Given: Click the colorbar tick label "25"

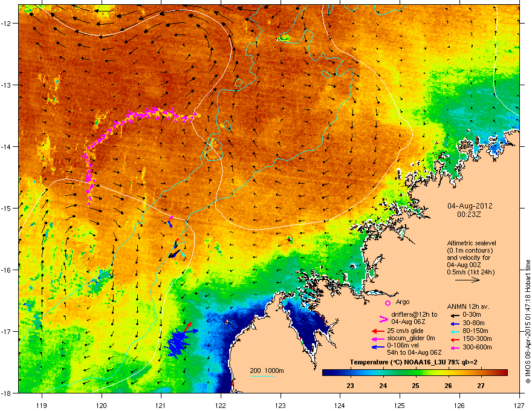Looking at the screenshot, I should tap(416, 386).
